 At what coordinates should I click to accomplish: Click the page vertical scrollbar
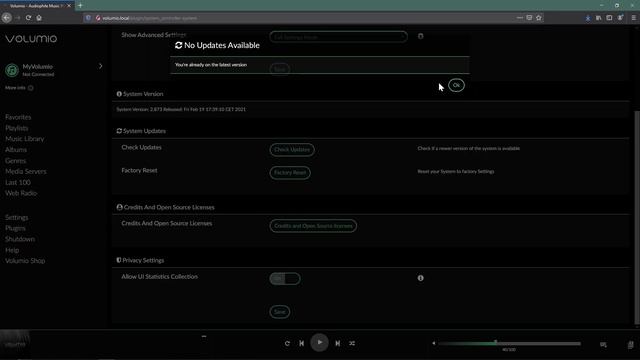637,218
